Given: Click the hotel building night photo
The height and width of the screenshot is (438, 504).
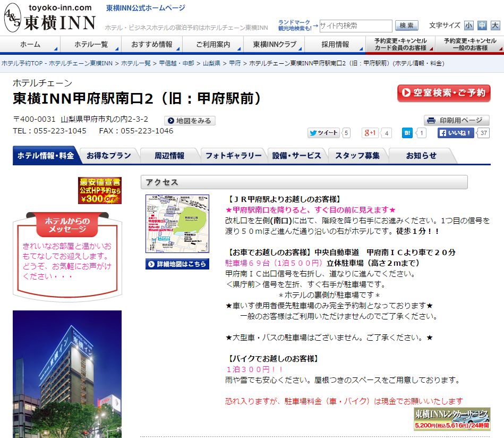Looking at the screenshot, I should click(x=67, y=374).
